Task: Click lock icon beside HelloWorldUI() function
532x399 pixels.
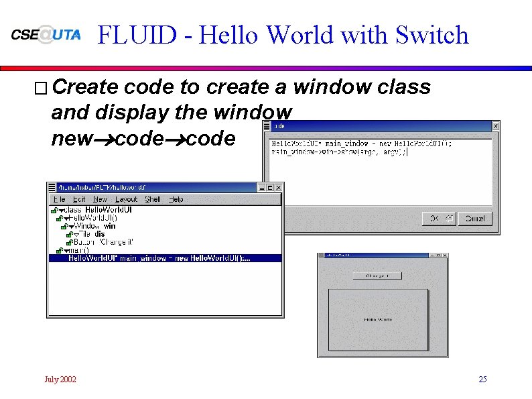Action: [x=60, y=219]
